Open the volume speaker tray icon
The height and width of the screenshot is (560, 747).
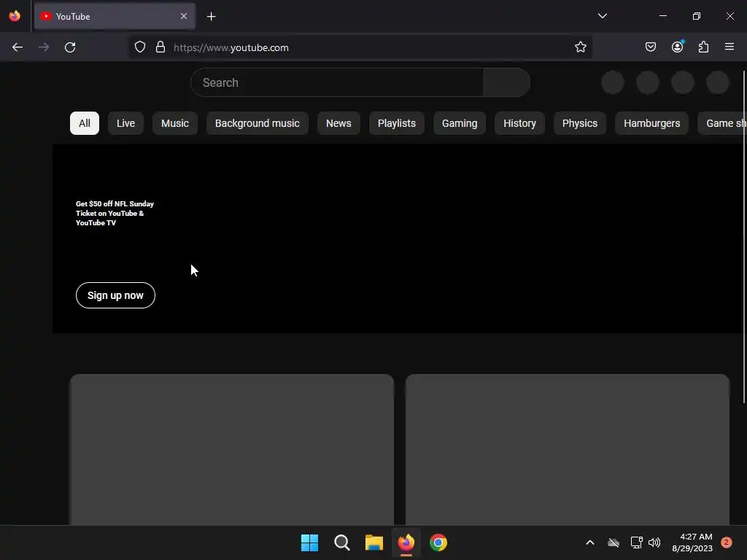654,542
